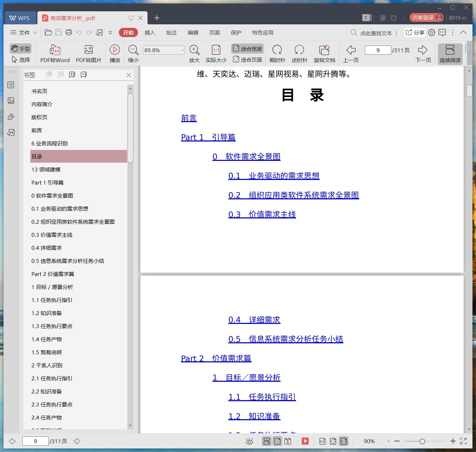Screen dimensions: 476x452
Task: Activate the Select tool
Action: click(x=21, y=60)
